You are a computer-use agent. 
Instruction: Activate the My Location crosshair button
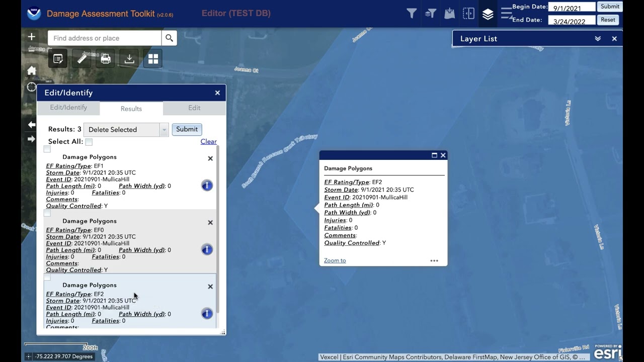point(32,87)
